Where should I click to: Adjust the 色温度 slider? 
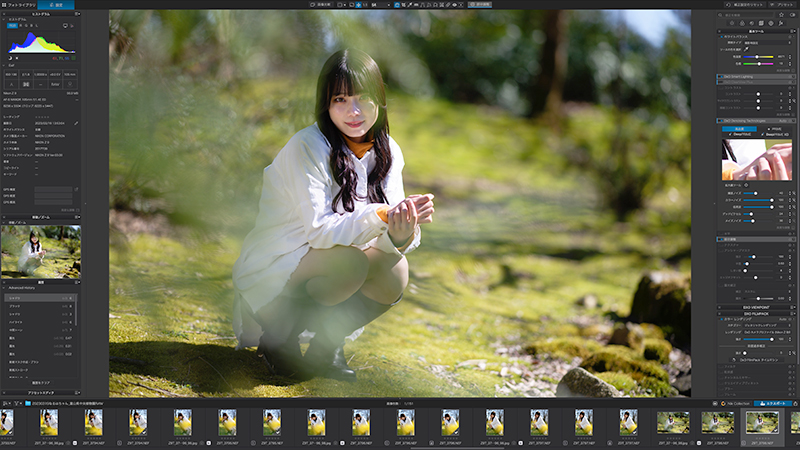758,57
